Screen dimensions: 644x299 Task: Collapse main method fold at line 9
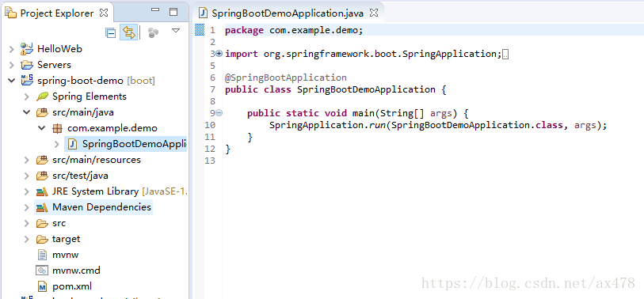click(x=219, y=113)
